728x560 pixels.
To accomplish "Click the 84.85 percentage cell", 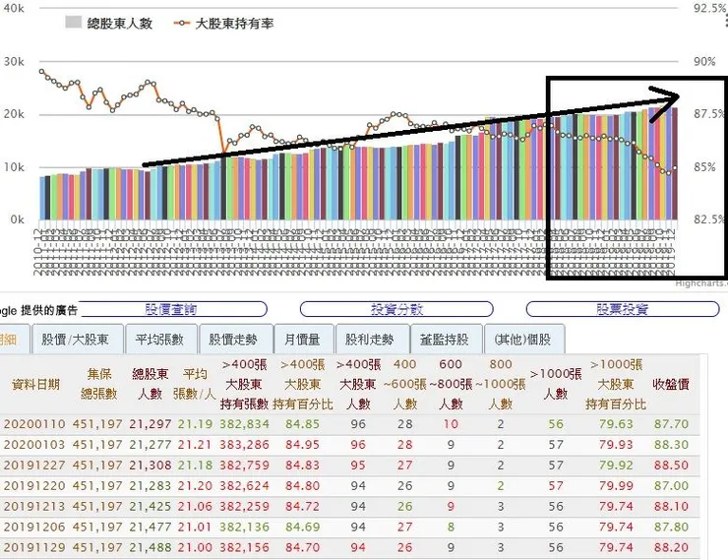I will pos(302,424).
